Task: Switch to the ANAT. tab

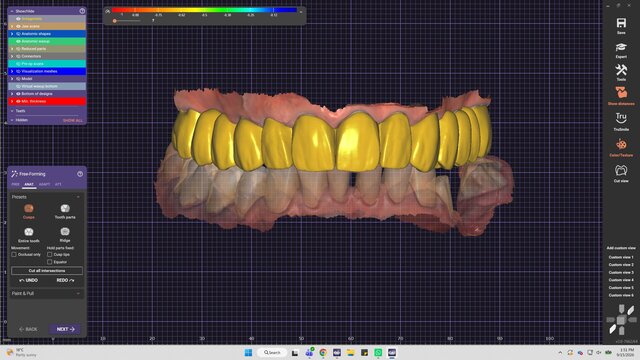Action: point(29,184)
